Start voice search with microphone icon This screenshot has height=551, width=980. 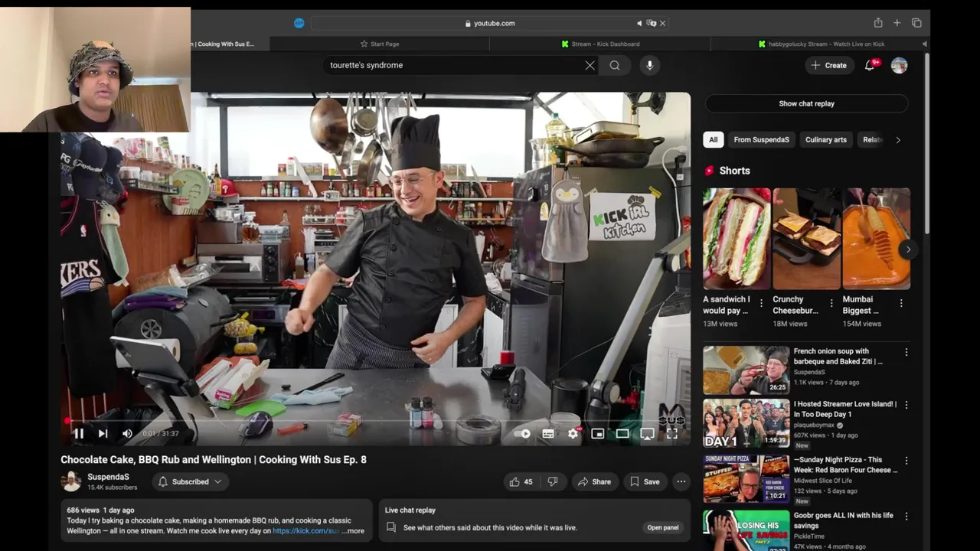[x=649, y=65]
